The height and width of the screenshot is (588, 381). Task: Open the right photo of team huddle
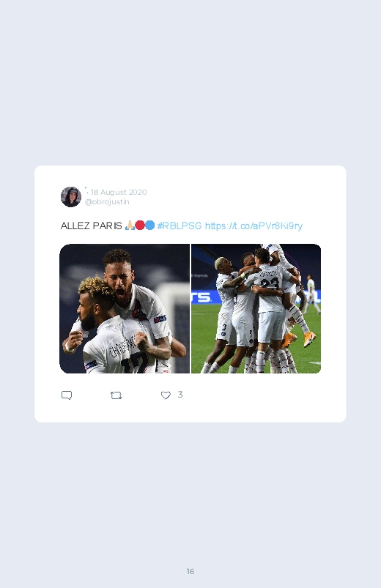(x=256, y=308)
